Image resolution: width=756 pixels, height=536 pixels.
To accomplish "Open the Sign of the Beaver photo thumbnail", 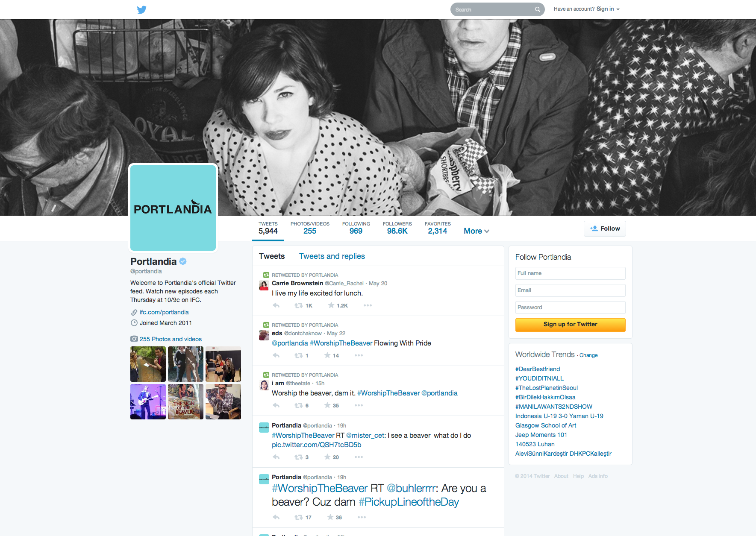I will 185,401.
